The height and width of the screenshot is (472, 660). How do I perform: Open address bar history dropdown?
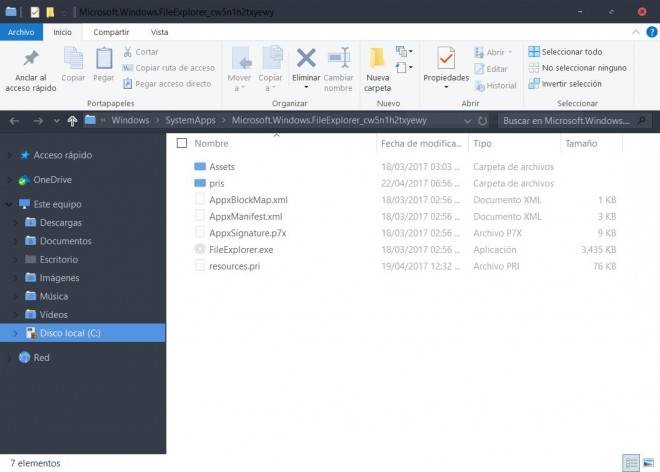(467, 121)
